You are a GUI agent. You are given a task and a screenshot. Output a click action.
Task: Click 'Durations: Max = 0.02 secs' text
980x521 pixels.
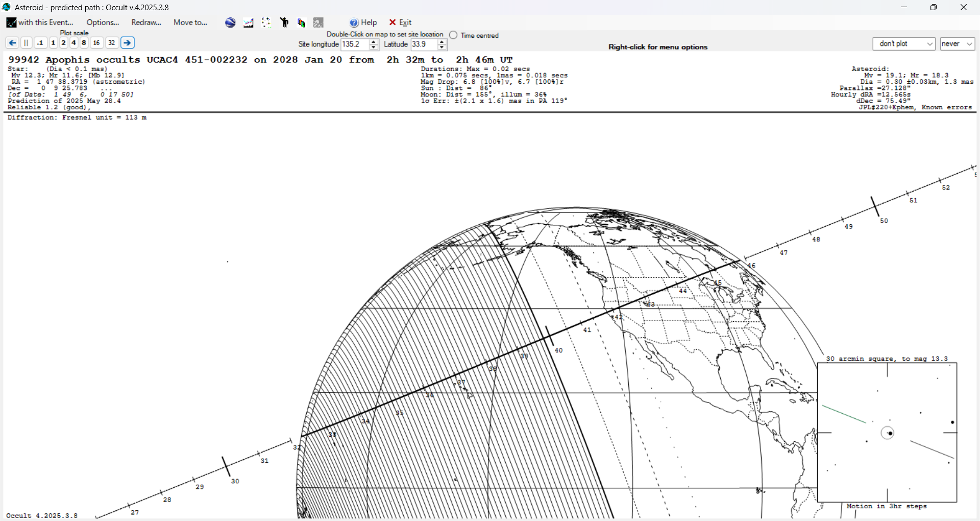pos(476,69)
